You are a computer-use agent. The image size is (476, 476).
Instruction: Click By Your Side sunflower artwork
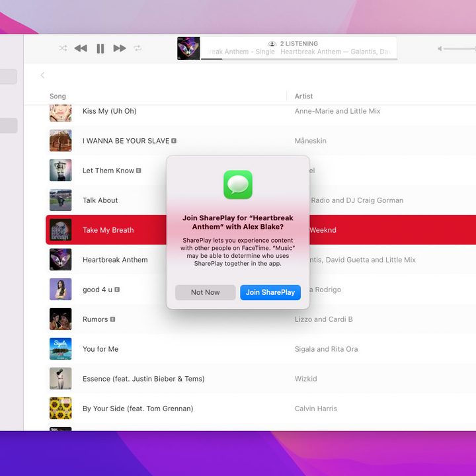pos(60,409)
